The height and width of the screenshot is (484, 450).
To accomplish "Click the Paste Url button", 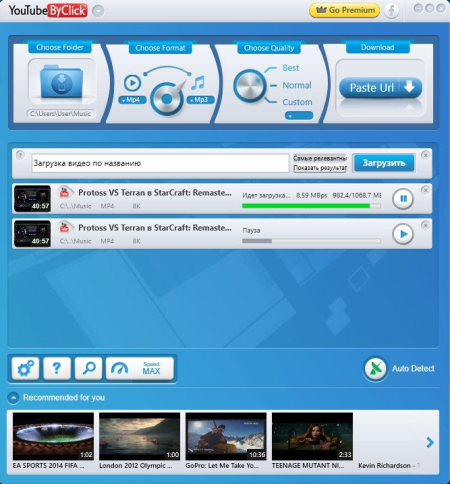I will 381,88.
